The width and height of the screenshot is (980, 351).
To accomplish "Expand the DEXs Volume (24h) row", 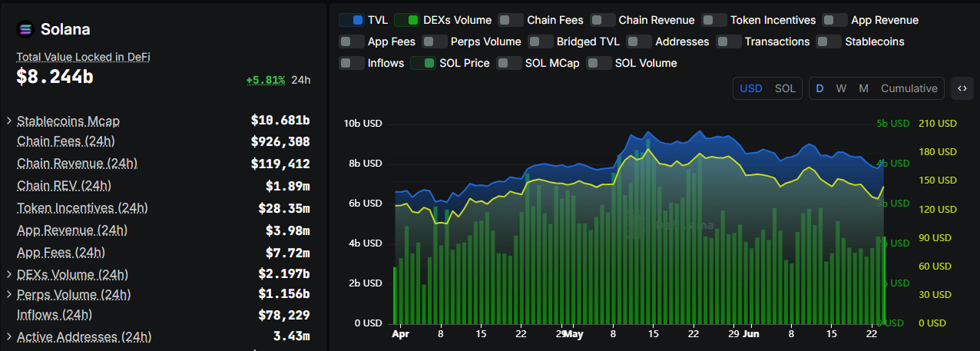I will [9, 274].
